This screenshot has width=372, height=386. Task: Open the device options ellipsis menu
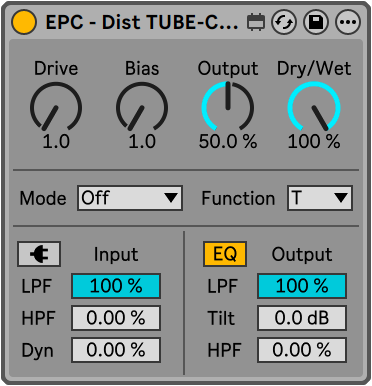coord(348,22)
